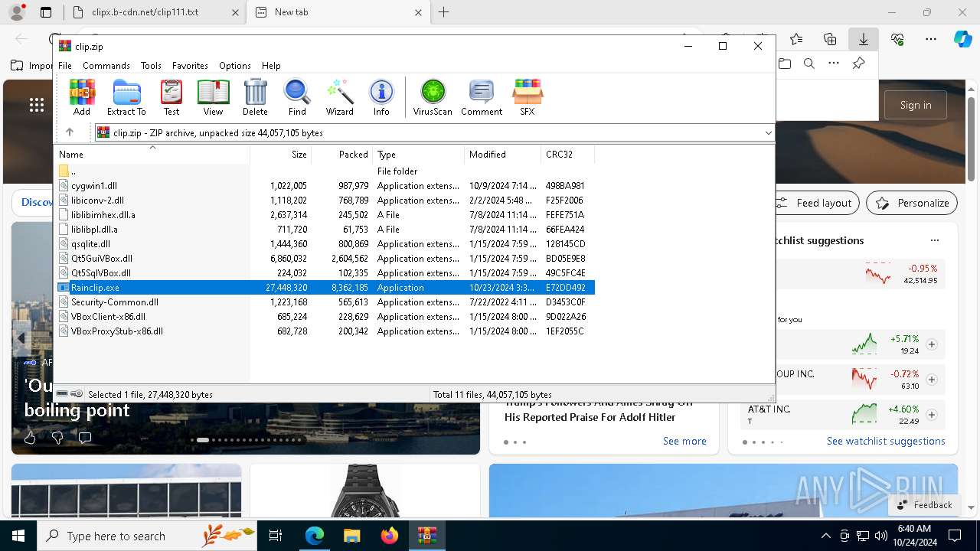Sort by the Modified column header
This screenshot has width=980, height=551.
point(502,155)
